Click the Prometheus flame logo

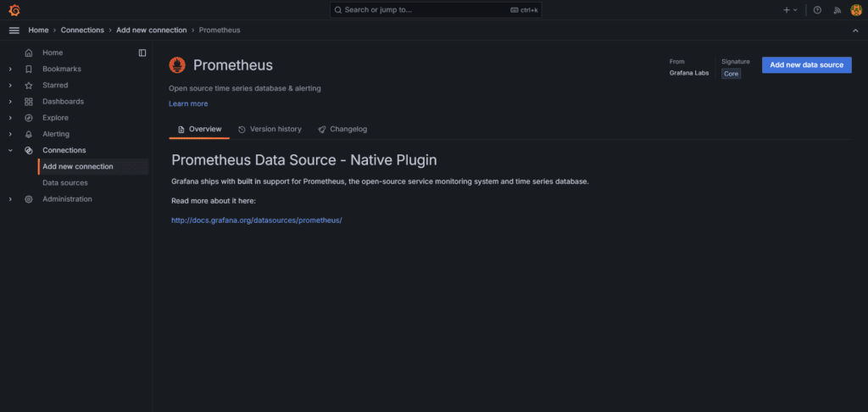click(177, 65)
